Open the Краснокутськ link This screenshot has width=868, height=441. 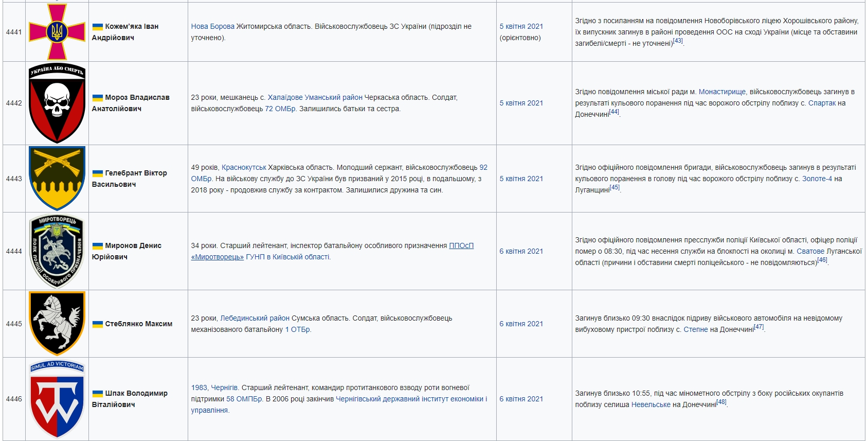pos(244,167)
